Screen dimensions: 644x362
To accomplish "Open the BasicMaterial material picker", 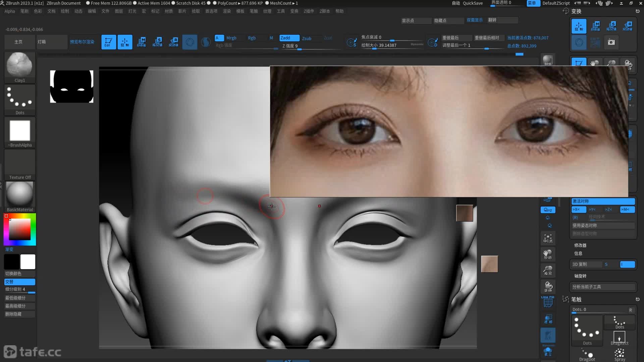I will click(20, 197).
